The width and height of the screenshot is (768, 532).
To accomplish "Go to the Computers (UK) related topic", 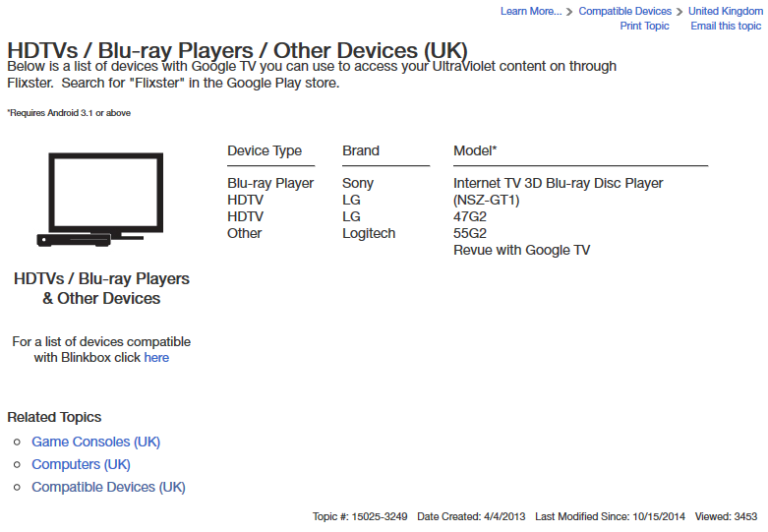I will point(81,464).
